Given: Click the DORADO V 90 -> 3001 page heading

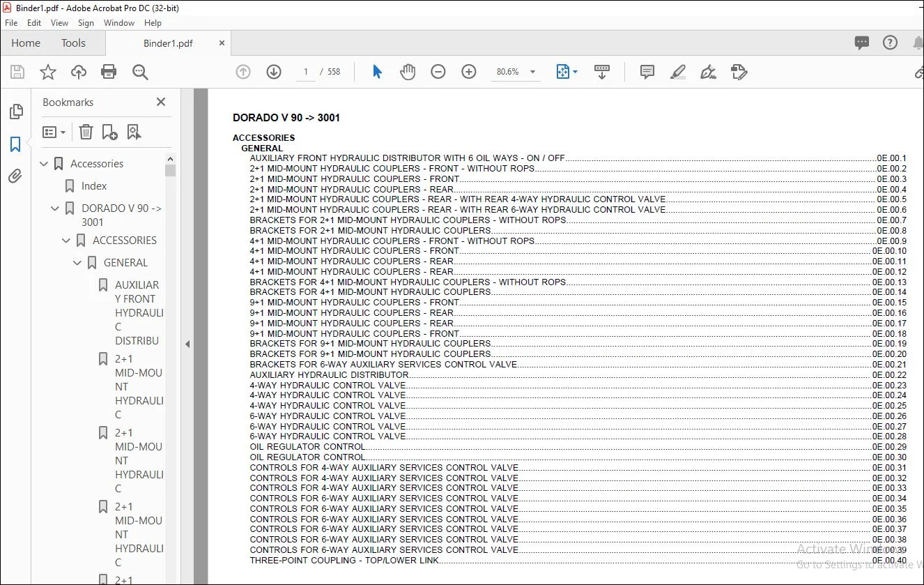Looking at the screenshot, I should tap(286, 118).
